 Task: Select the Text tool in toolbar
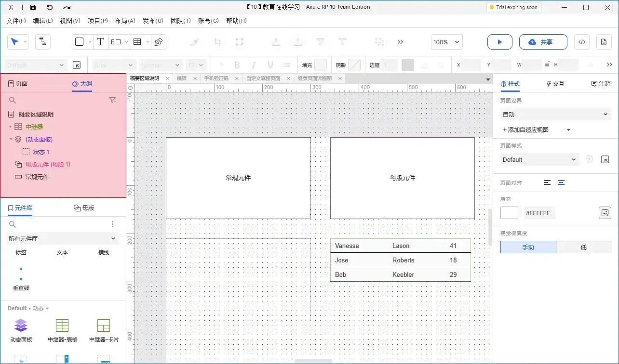[x=100, y=42]
